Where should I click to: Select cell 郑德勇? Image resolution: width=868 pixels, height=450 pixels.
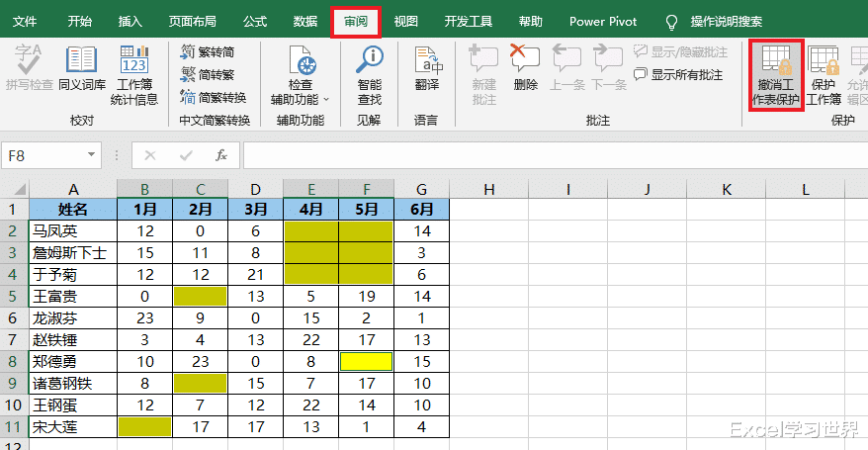(73, 361)
